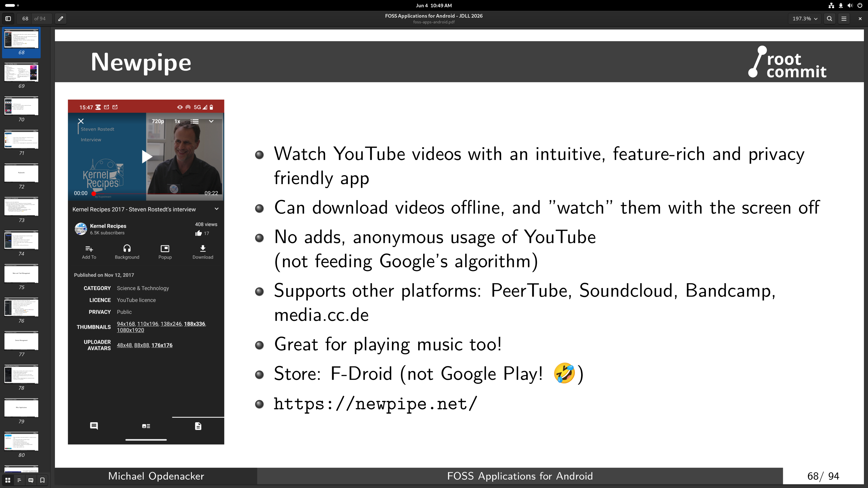Click the 188x336 thumbnail link
Image resolution: width=868 pixels, height=488 pixels.
pos(194,324)
